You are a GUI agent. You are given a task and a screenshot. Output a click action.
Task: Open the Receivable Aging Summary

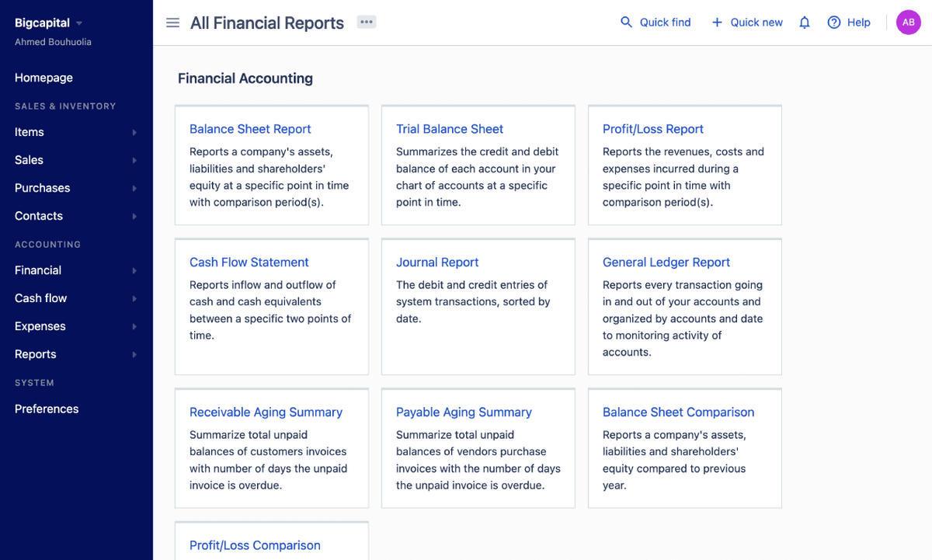266,412
